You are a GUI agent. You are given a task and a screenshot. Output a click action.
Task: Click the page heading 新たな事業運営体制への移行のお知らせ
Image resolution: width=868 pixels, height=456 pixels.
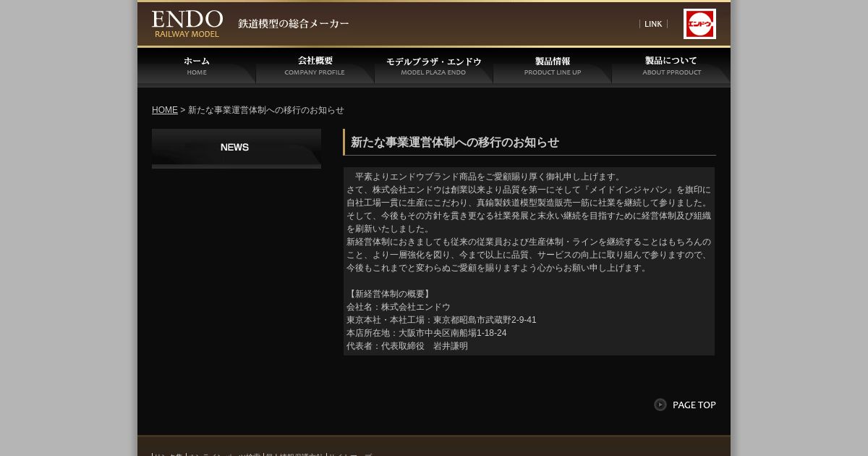(x=455, y=143)
